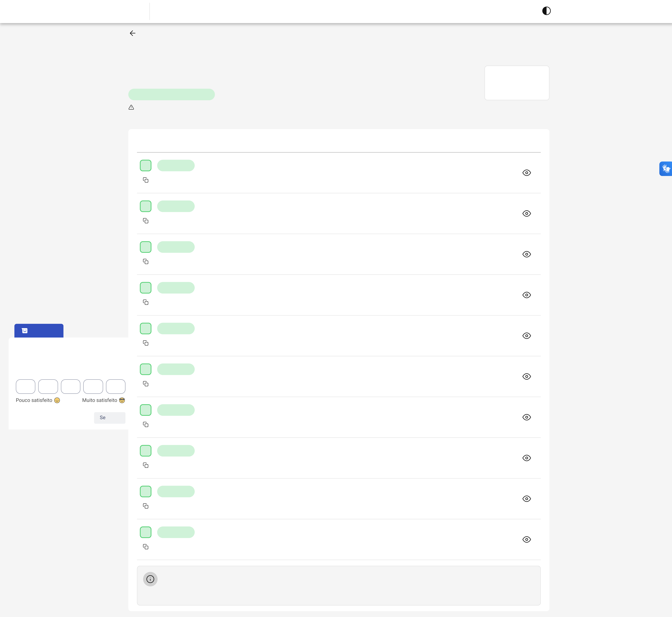Image resolution: width=672 pixels, height=617 pixels.
Task: Select the middle satisfaction rating box
Action: [70, 386]
